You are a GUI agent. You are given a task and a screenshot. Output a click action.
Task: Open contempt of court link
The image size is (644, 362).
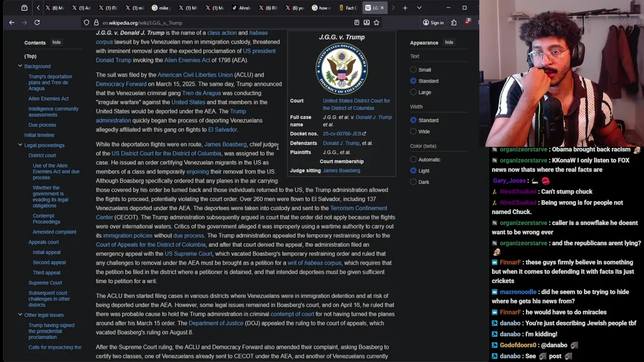pos(292,314)
